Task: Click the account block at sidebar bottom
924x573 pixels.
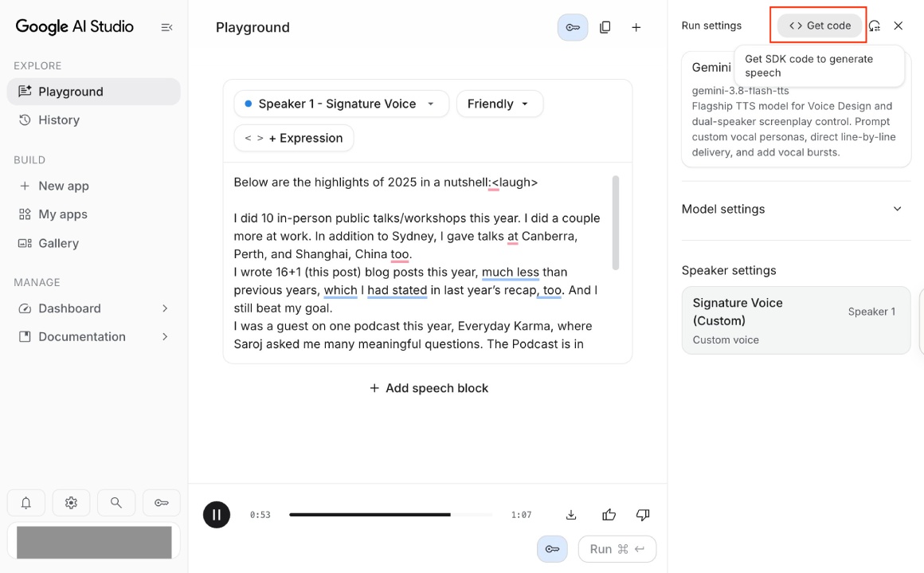Action: coord(94,542)
